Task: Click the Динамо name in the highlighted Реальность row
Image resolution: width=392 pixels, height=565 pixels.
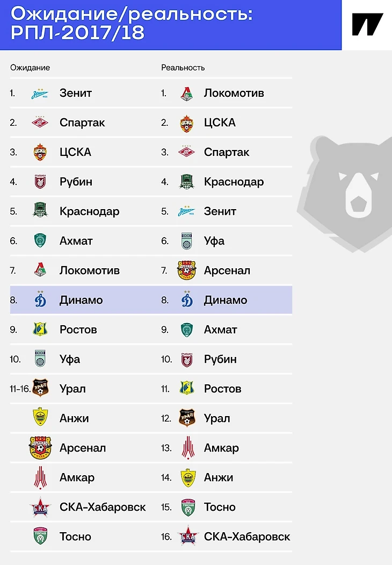Action: (x=226, y=300)
